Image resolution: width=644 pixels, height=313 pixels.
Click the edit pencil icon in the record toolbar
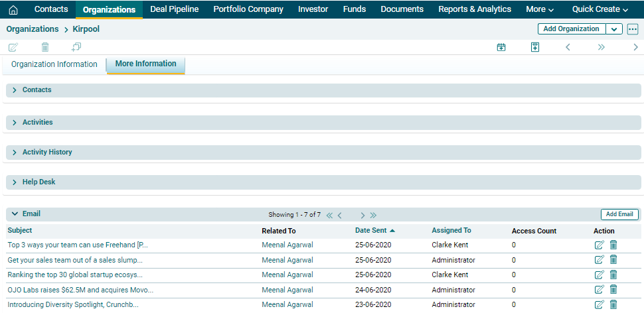pyautogui.click(x=13, y=47)
